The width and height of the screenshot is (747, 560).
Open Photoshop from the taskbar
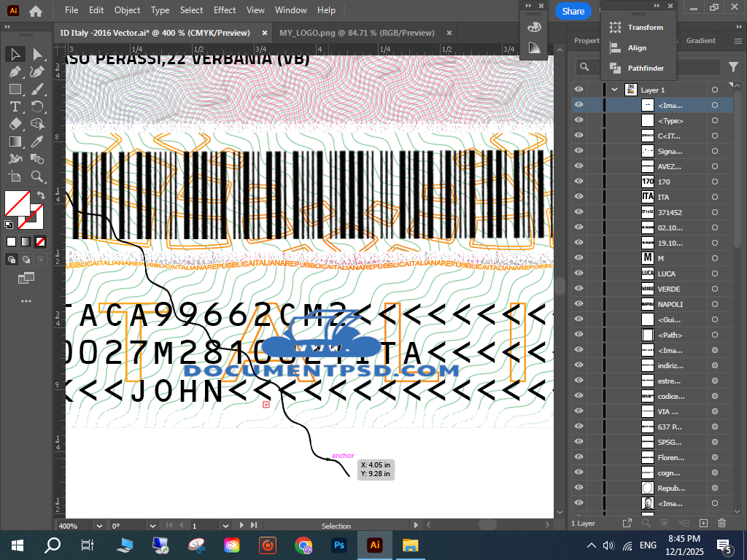point(339,545)
